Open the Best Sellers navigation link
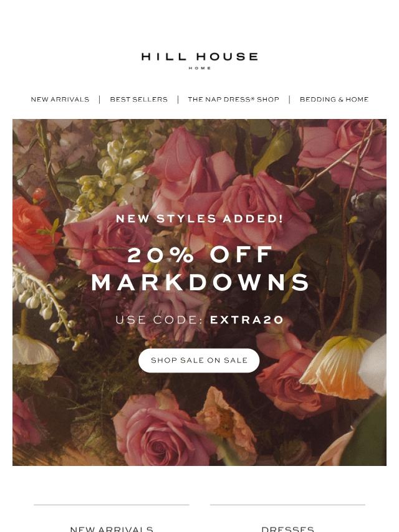Viewport: 399px width, 532px height. [138, 100]
